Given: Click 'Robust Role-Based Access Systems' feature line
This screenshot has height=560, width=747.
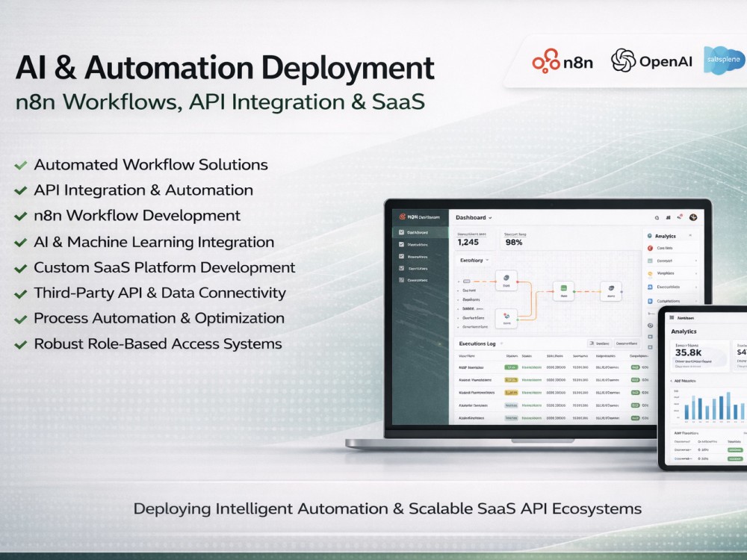Looking at the screenshot, I should pyautogui.click(x=158, y=343).
